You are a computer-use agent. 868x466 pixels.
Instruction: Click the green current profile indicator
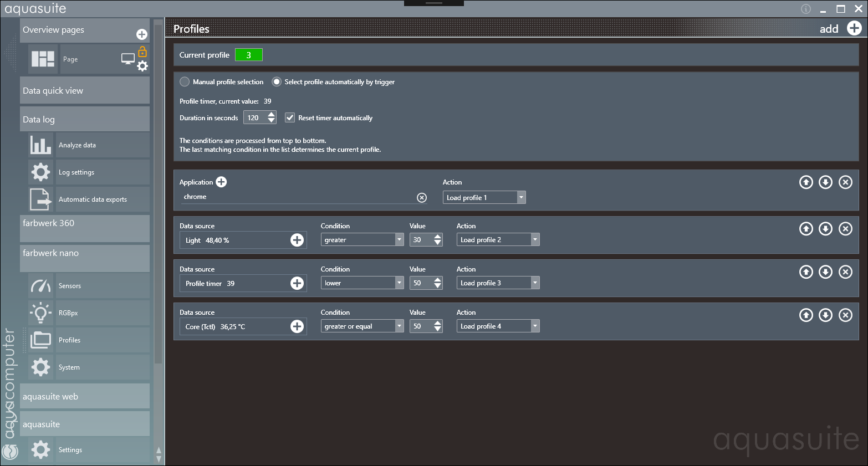(248, 55)
